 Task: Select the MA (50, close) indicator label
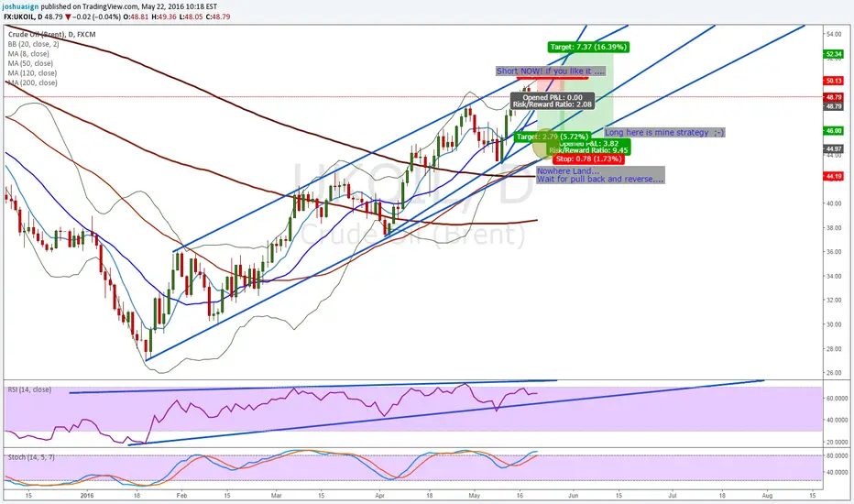(x=30, y=64)
